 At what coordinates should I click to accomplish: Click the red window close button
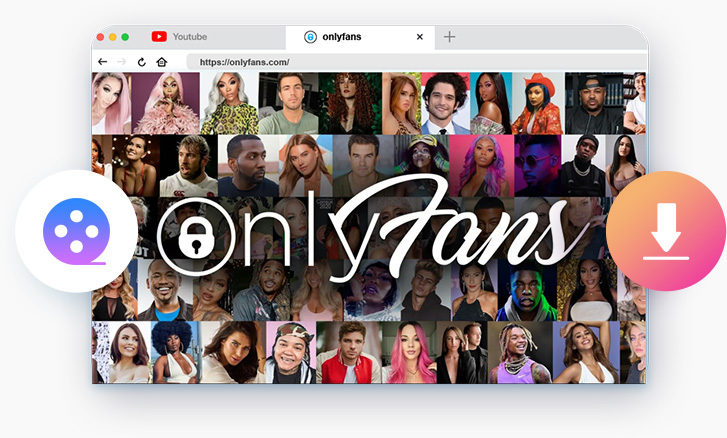(100, 37)
